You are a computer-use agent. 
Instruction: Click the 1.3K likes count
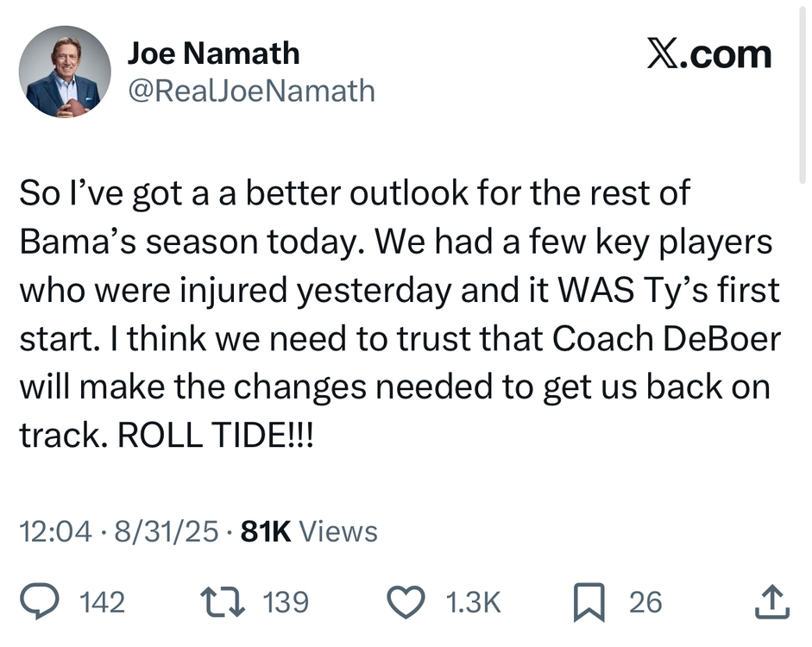click(x=474, y=601)
